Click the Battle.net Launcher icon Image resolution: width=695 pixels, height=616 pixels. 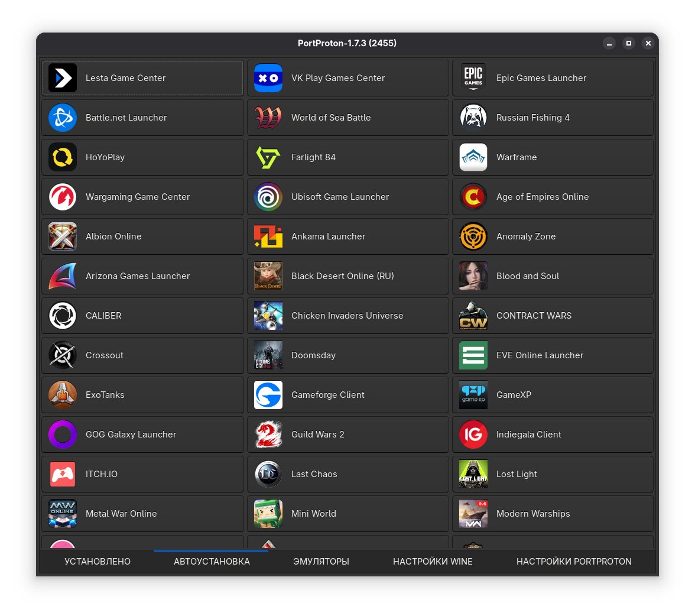click(x=63, y=118)
